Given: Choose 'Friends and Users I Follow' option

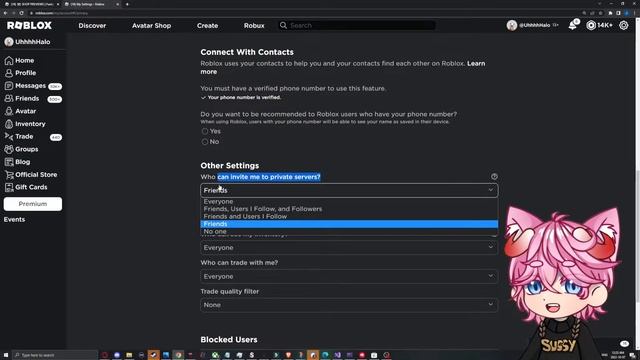Looking at the screenshot, I should (x=349, y=216).
